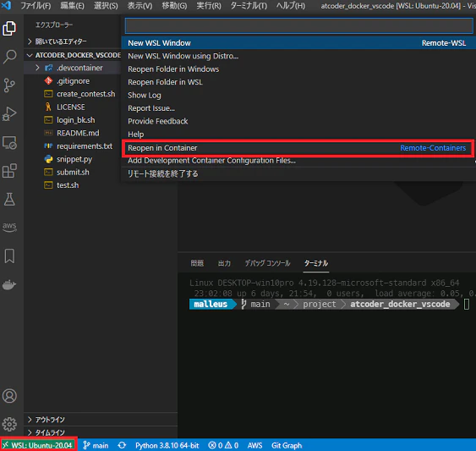Click the terminal prompt cursor area

pos(467,305)
